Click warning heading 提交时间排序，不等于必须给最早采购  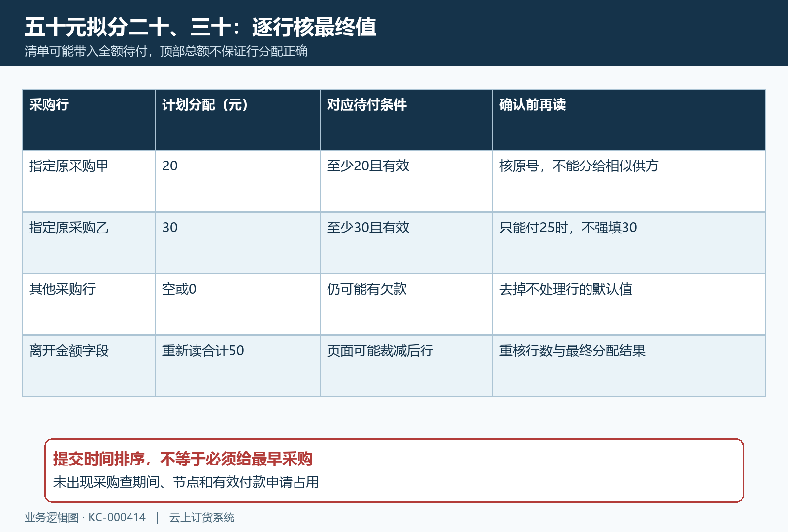click(183, 459)
